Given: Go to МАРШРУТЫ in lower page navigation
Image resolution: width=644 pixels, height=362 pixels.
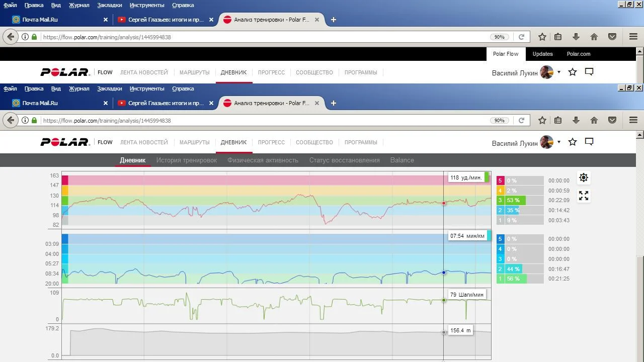Looking at the screenshot, I should [194, 142].
